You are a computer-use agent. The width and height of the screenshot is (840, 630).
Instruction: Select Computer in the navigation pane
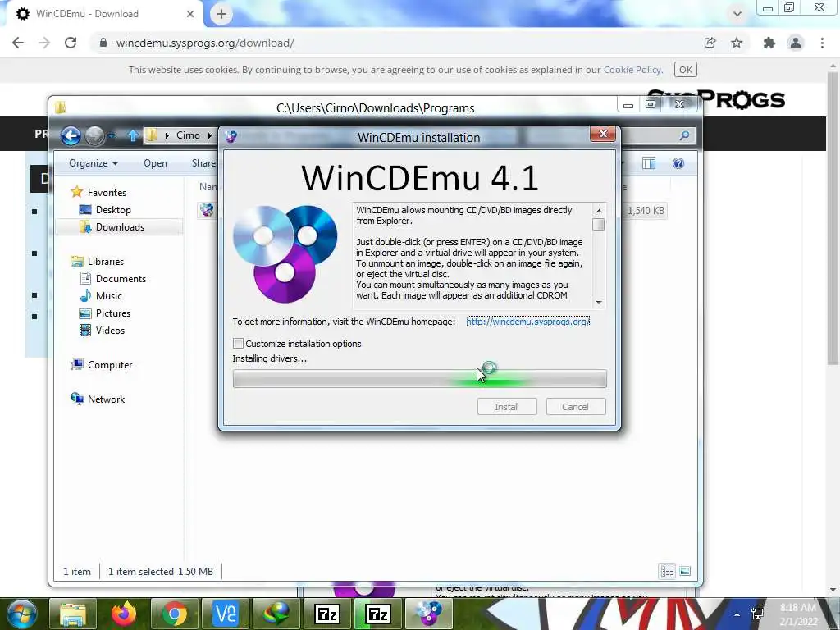click(110, 365)
